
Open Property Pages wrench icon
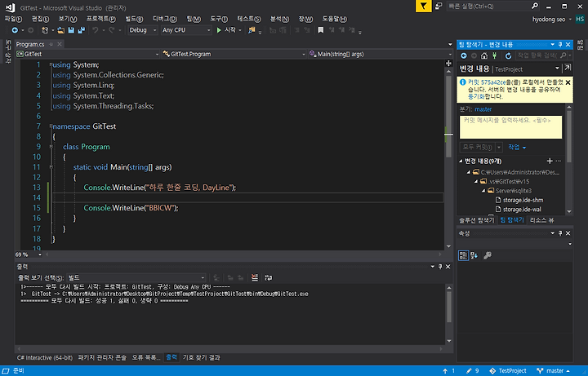488,255
